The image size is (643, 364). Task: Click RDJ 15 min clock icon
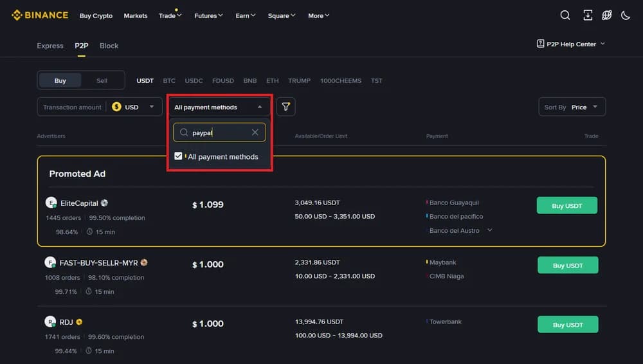(89, 350)
